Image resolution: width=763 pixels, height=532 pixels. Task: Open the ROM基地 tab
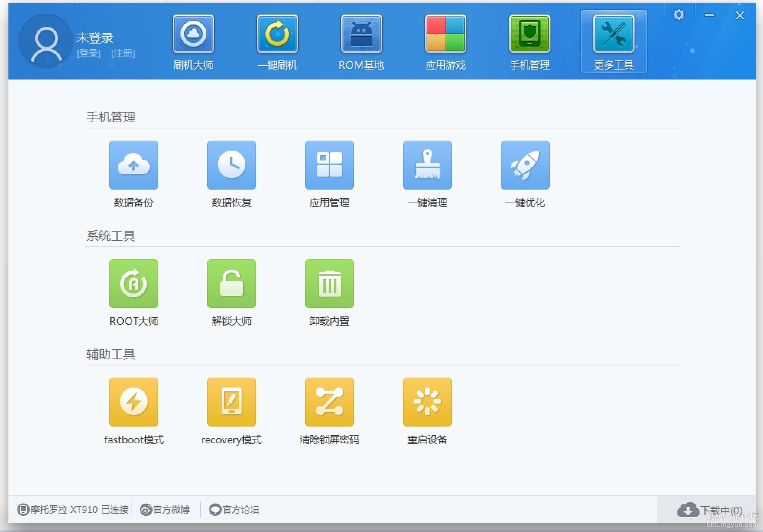pyautogui.click(x=361, y=42)
